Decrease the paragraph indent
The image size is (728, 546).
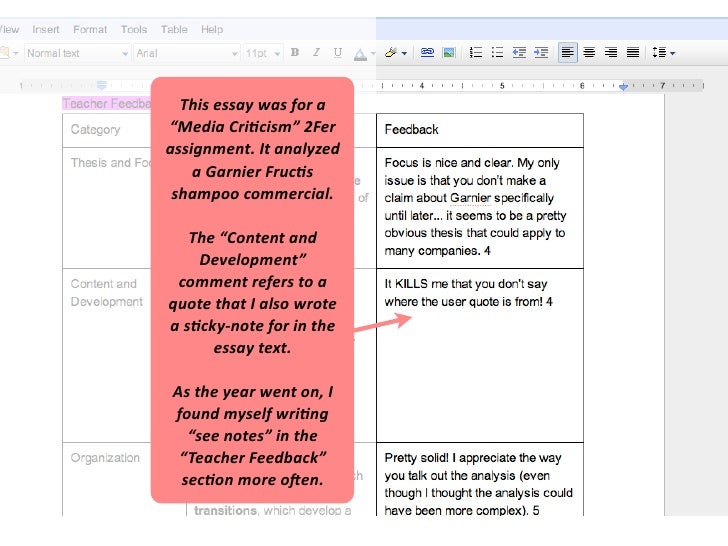519,52
